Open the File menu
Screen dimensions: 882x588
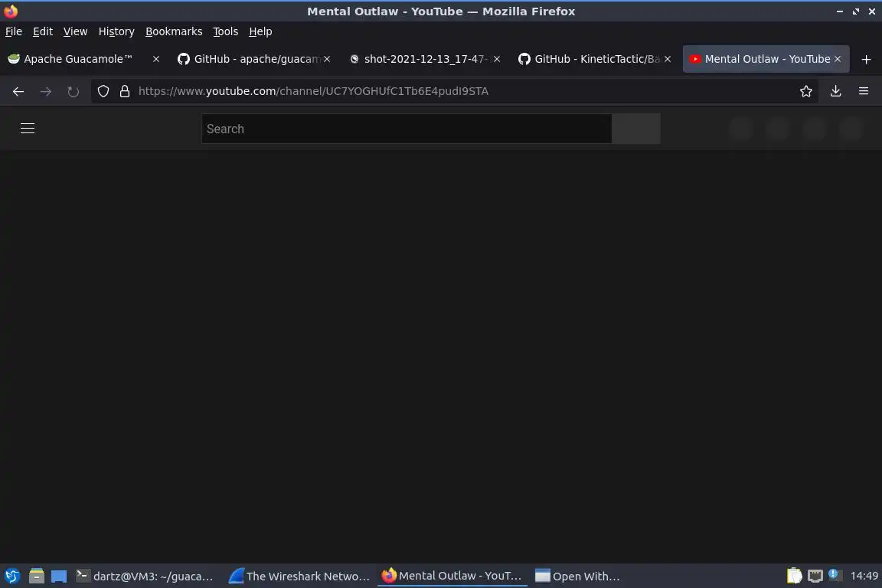[x=14, y=31]
